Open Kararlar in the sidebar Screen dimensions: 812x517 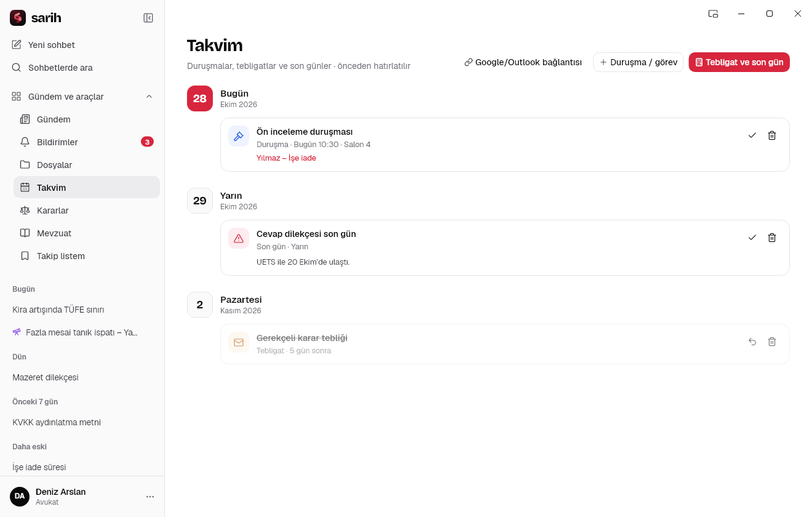pyautogui.click(x=87, y=210)
